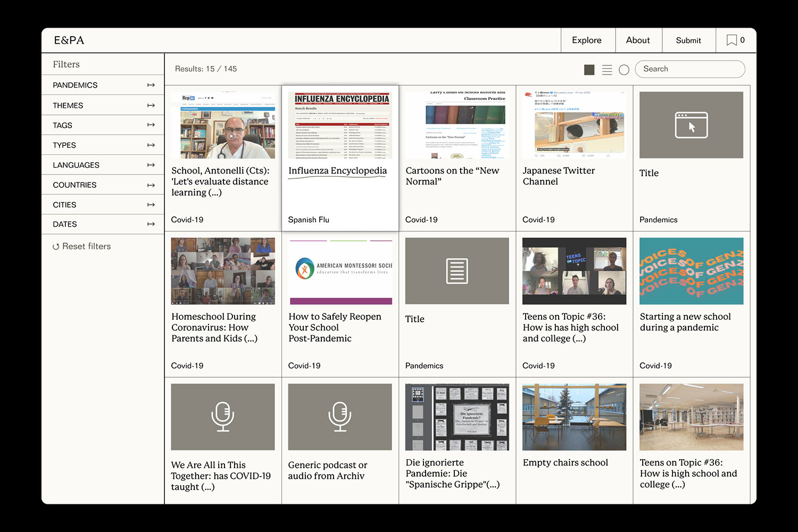Open the About page tab
The image size is (798, 532).
pyautogui.click(x=637, y=40)
